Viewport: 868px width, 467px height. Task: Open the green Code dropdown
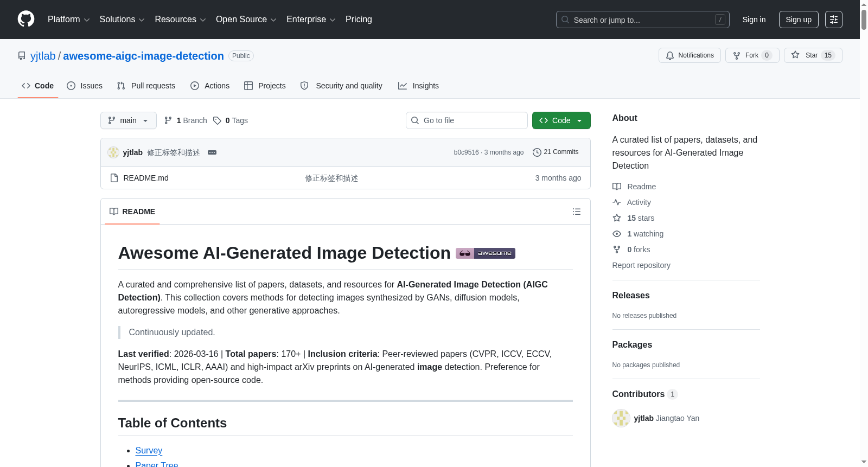(561, 120)
